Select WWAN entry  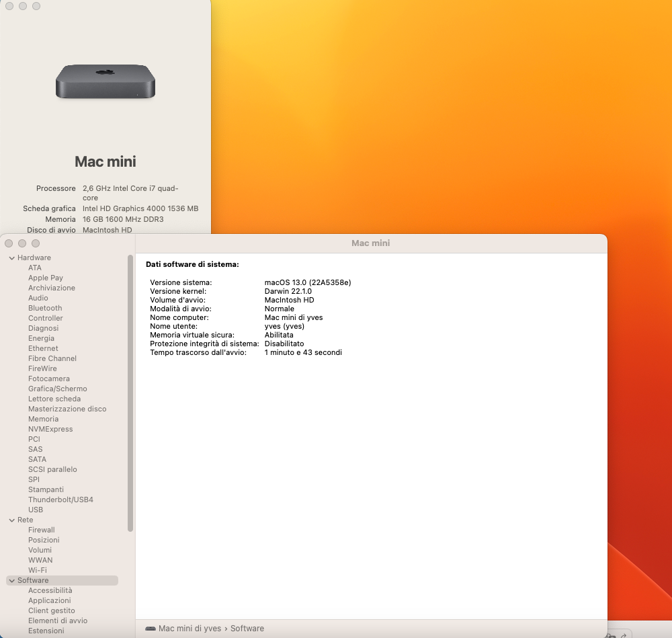point(40,560)
